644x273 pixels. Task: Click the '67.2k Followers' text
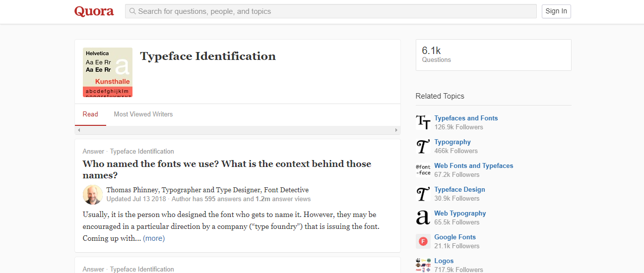(x=457, y=174)
